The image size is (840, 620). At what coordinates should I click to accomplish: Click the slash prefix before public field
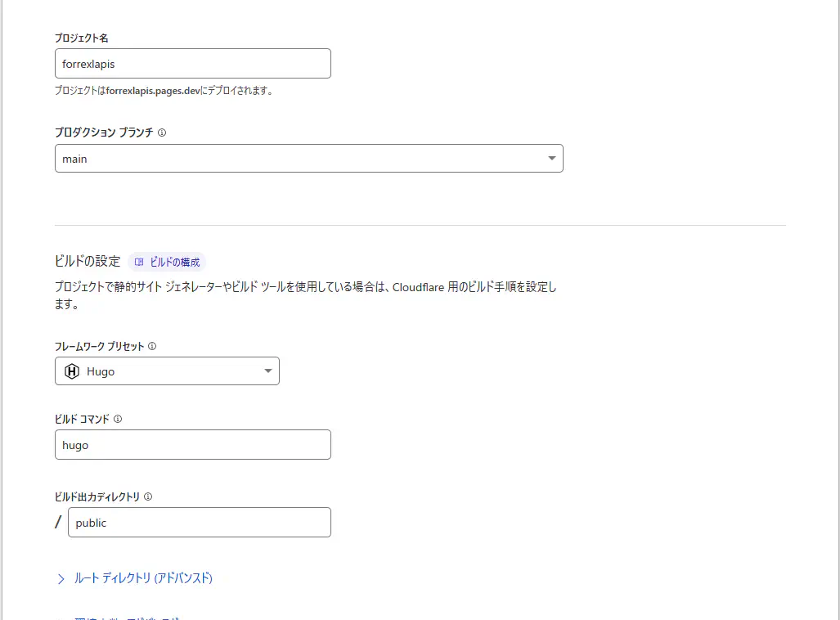point(58,523)
